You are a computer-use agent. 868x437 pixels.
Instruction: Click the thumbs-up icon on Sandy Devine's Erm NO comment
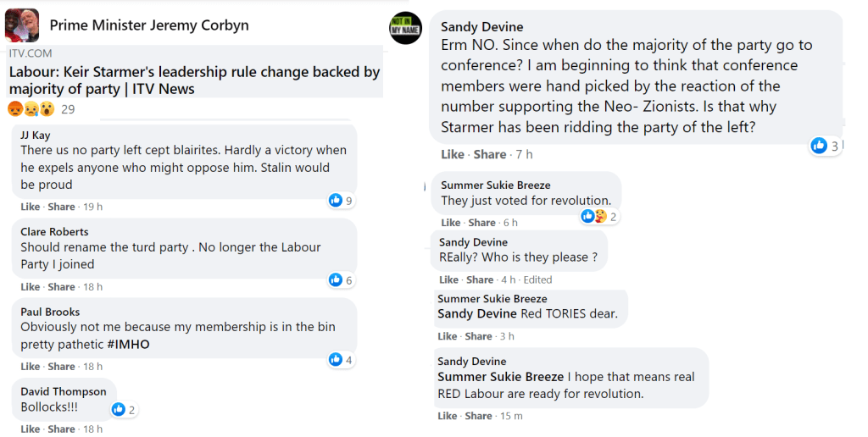click(819, 146)
